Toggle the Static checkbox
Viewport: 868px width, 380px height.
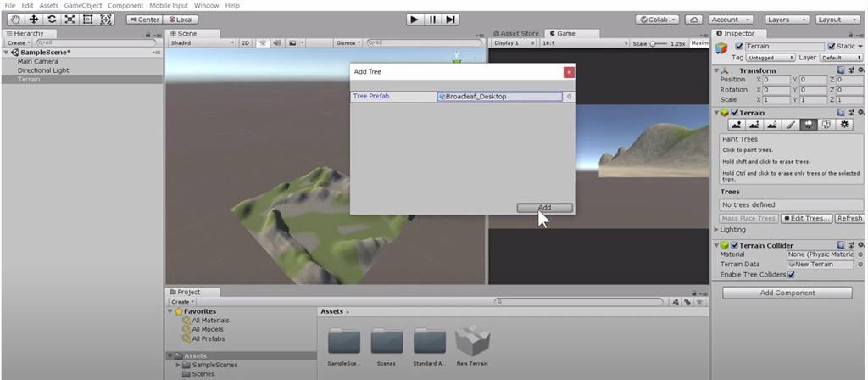point(832,47)
